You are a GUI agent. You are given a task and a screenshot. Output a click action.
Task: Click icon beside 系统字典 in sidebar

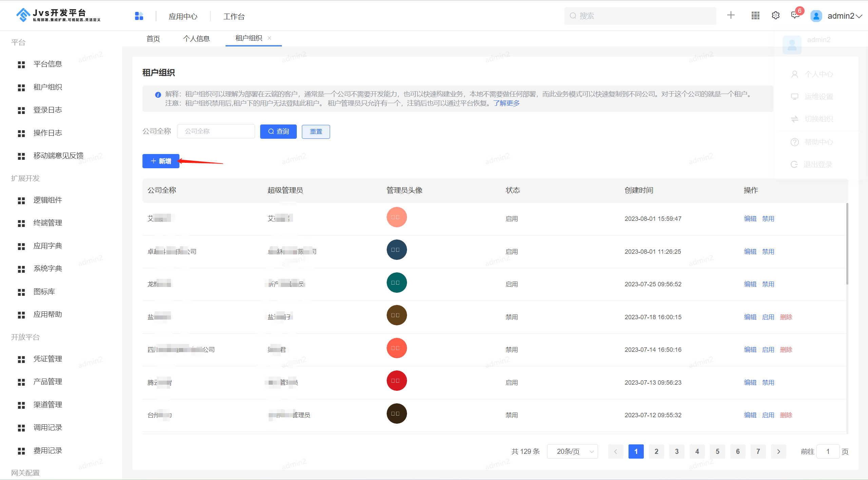[21, 269]
